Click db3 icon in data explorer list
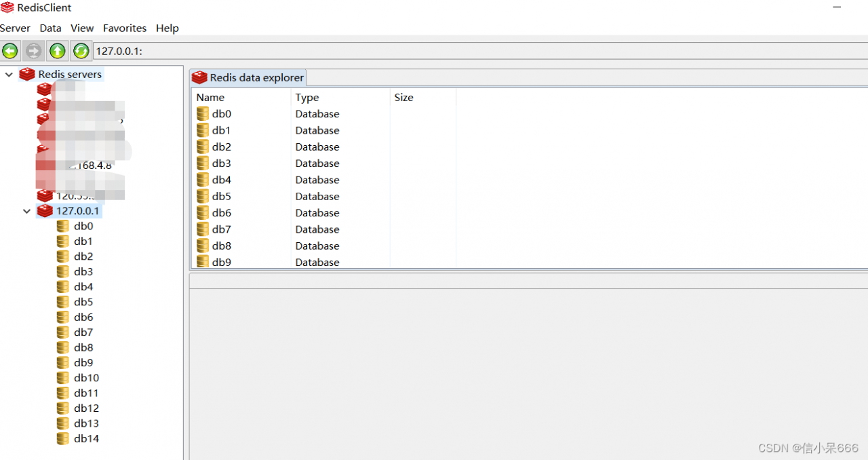This screenshot has height=460, width=868. [203, 164]
